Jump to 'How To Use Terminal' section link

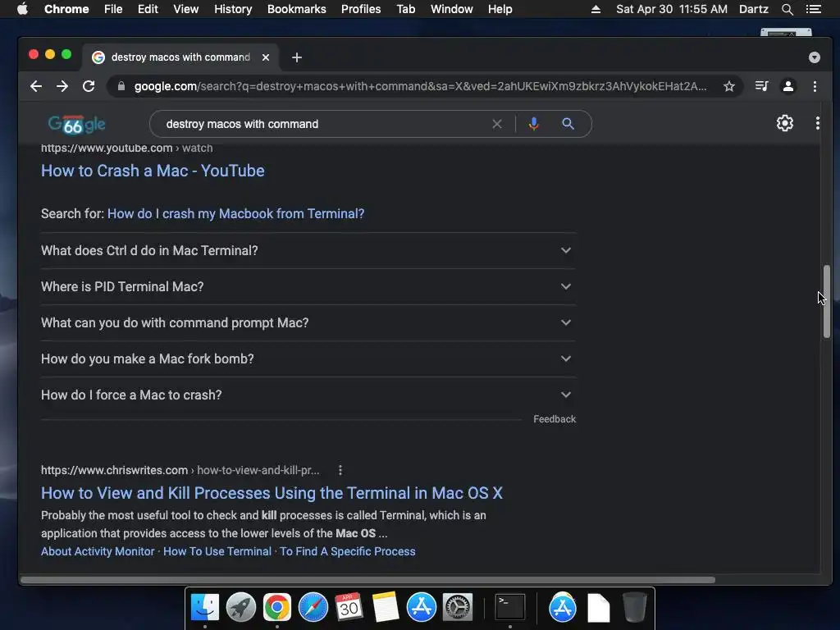(217, 551)
